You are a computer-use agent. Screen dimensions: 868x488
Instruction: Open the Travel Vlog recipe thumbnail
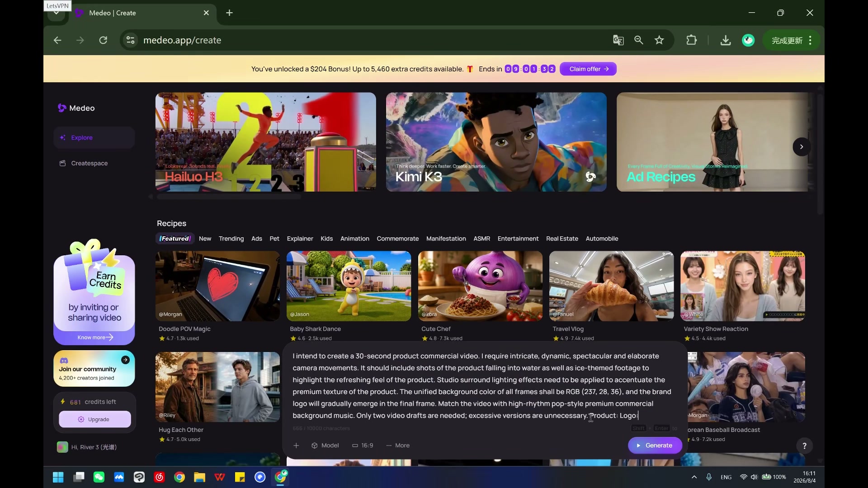[611, 286]
